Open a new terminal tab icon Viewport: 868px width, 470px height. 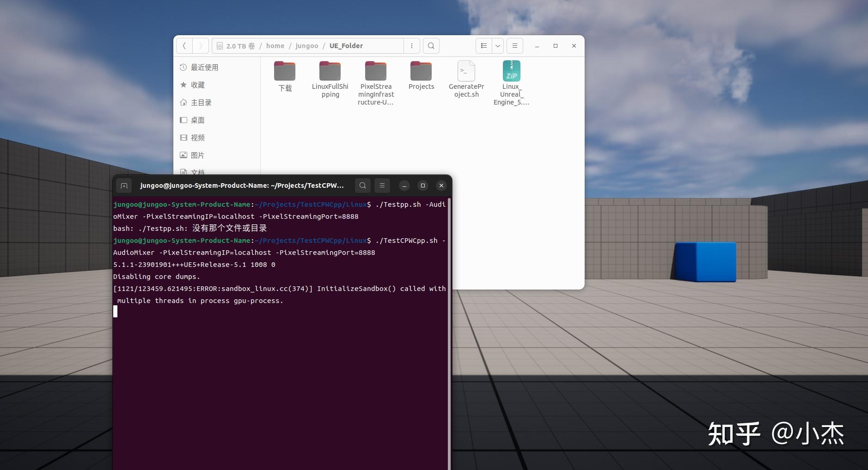coord(124,186)
